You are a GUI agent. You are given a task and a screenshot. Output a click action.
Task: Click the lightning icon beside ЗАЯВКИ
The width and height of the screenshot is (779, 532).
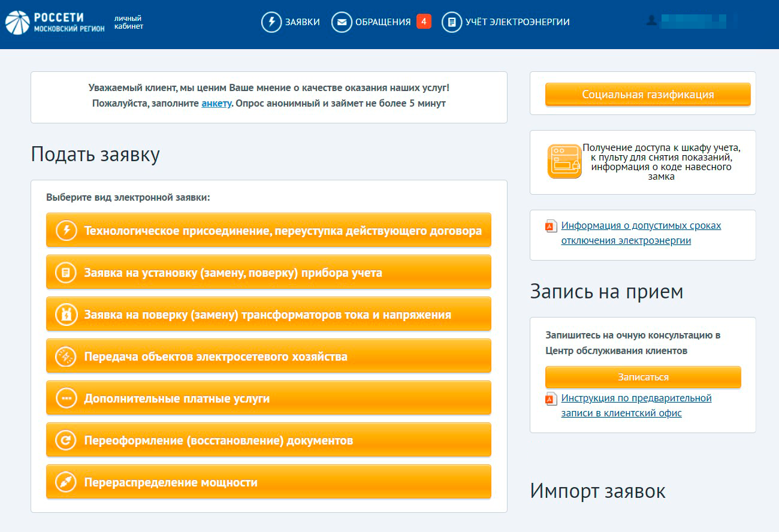(x=271, y=22)
